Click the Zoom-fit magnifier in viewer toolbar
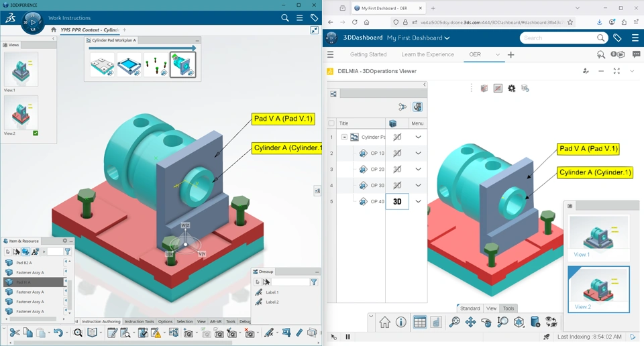Viewport: 644px width, 346px height. pyautogui.click(x=454, y=322)
